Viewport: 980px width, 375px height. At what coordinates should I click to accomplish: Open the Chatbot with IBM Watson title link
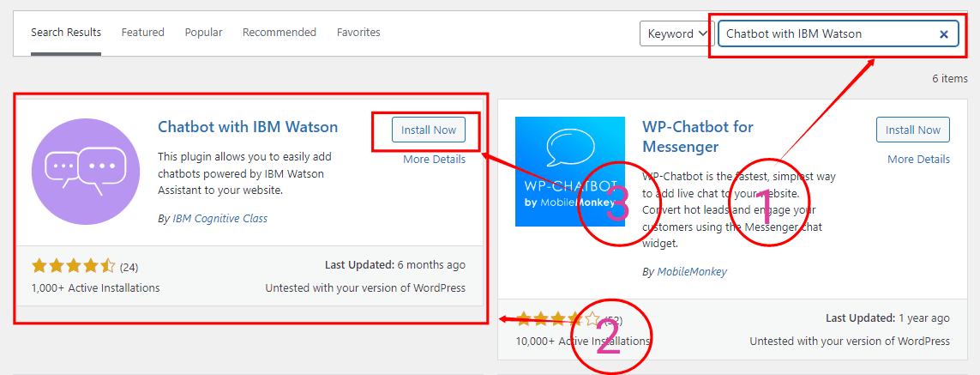tap(248, 127)
